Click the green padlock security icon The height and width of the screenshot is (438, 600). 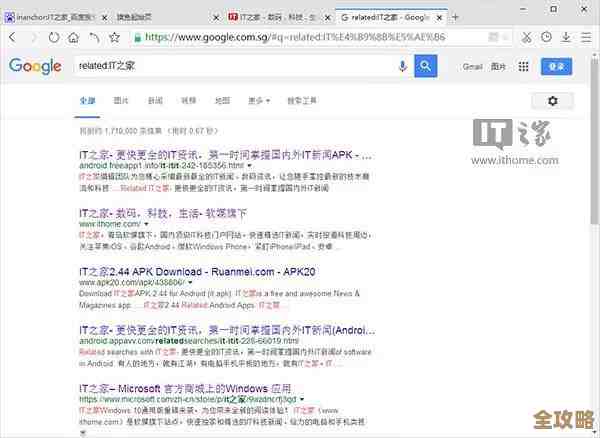[x=137, y=37]
